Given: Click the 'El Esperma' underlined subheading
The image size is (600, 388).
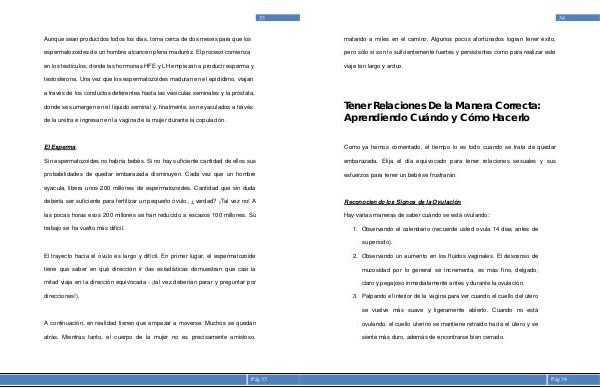Looking at the screenshot, I should coord(60,147).
